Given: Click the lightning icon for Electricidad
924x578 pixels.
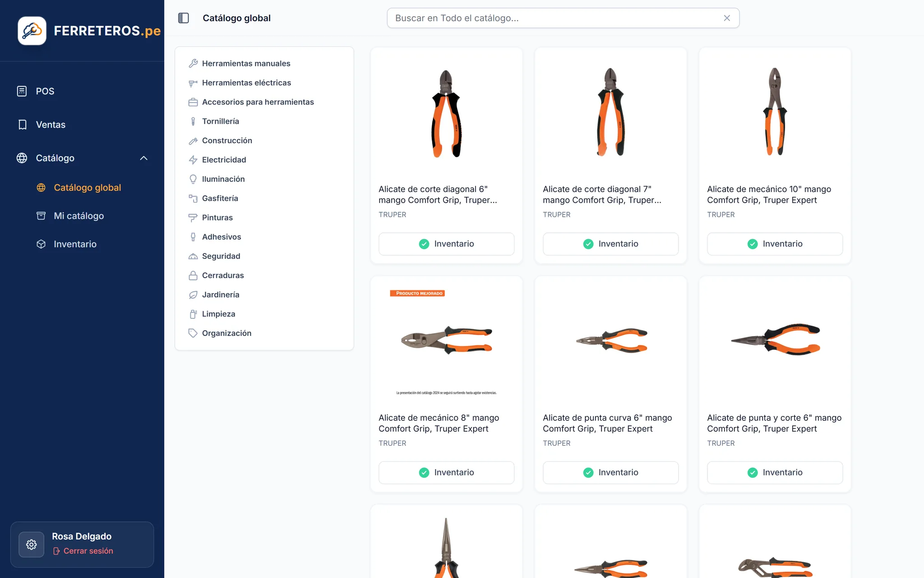Looking at the screenshot, I should (x=193, y=160).
